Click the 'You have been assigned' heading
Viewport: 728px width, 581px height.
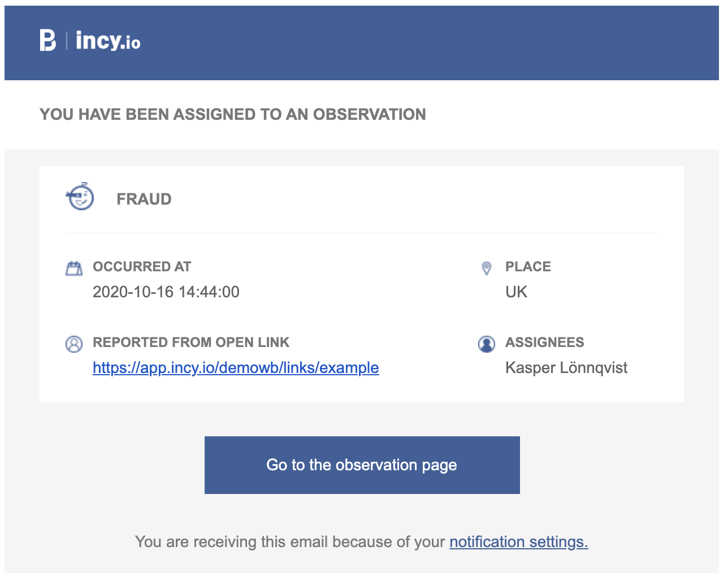click(233, 114)
